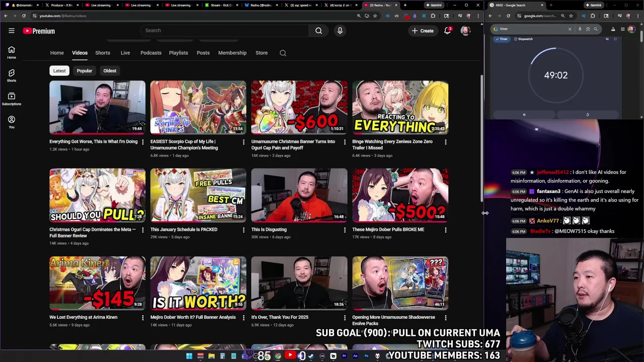
Task: Open Google apps grid in search window
Action: tap(622, 29)
